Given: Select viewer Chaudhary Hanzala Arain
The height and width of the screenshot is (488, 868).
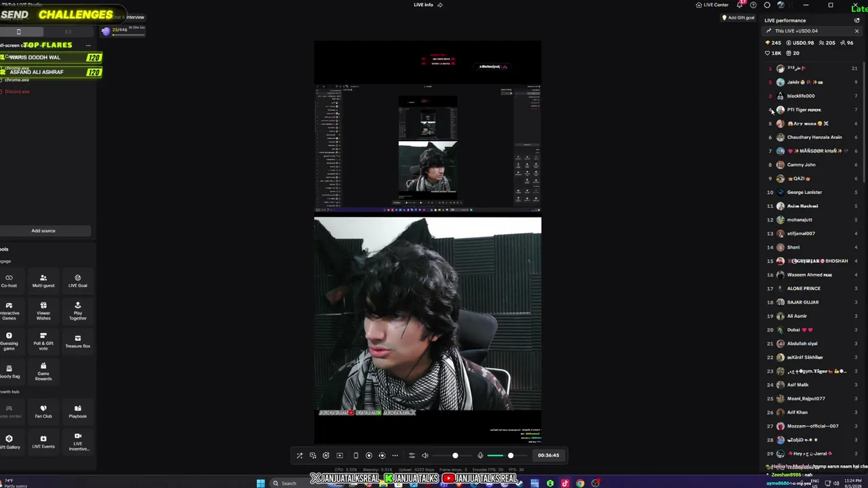Looking at the screenshot, I should (x=812, y=138).
